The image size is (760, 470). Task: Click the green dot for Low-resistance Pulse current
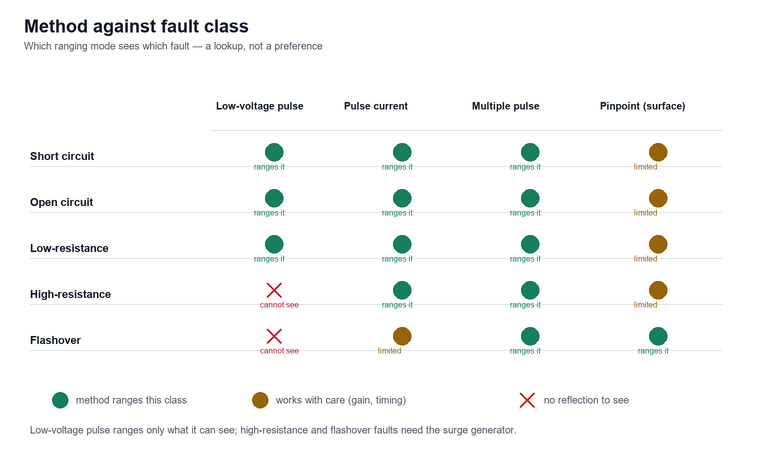coord(402,244)
